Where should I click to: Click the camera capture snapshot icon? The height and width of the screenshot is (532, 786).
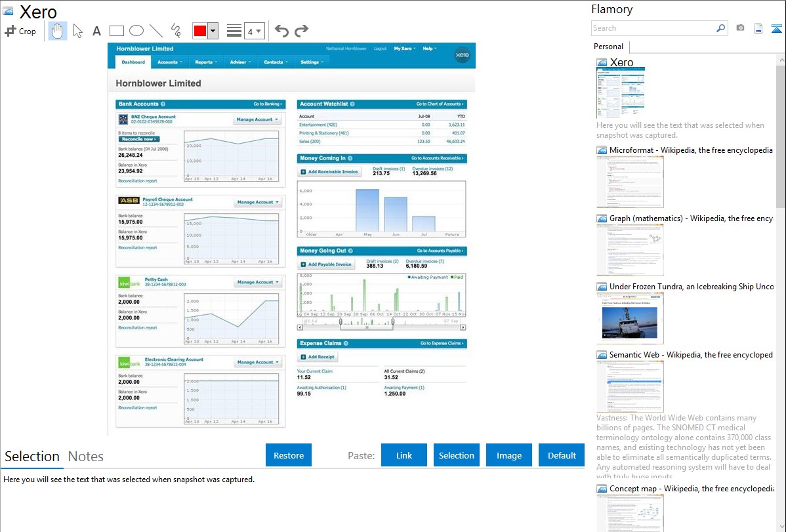coord(740,28)
